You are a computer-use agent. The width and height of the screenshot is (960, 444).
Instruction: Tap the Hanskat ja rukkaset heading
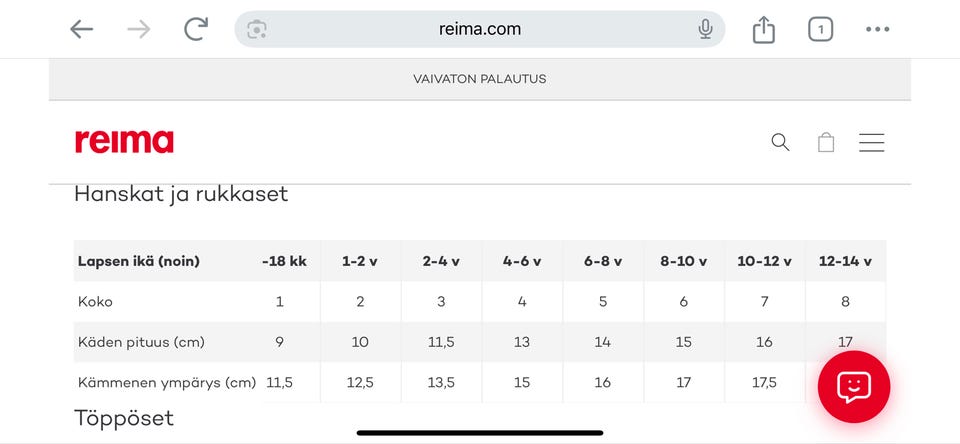click(181, 194)
